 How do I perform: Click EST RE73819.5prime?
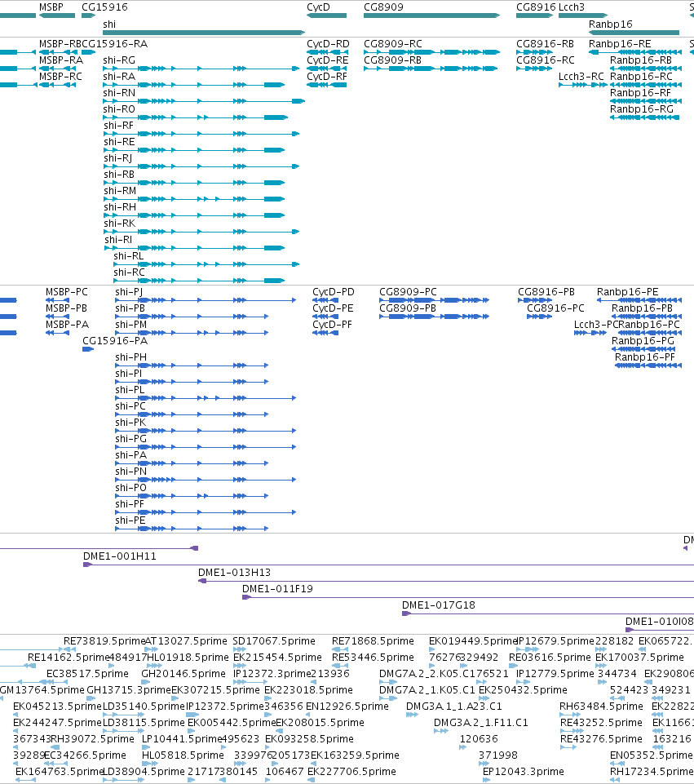104,641
